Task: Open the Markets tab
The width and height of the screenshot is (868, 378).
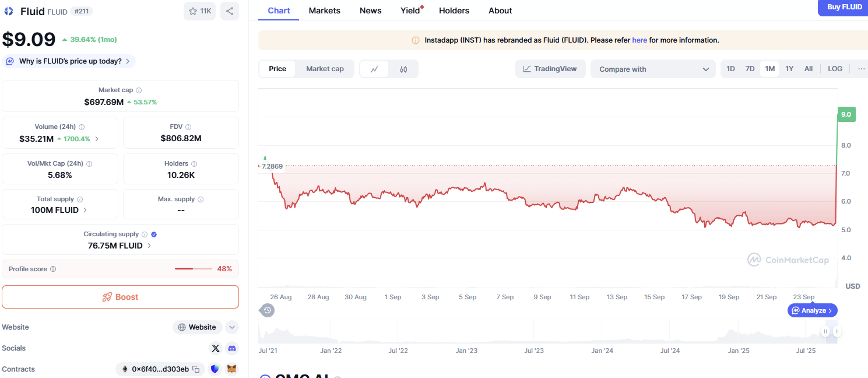Action: tap(325, 10)
